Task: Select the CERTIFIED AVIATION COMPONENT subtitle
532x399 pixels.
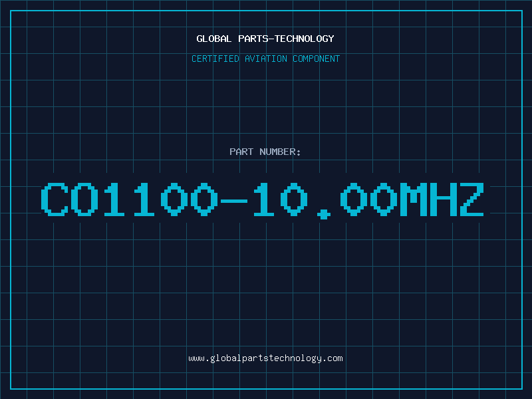Action: (x=265, y=59)
